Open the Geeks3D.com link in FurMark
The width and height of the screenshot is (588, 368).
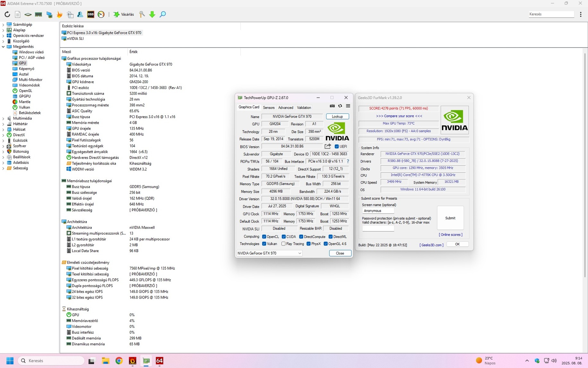coord(431,245)
